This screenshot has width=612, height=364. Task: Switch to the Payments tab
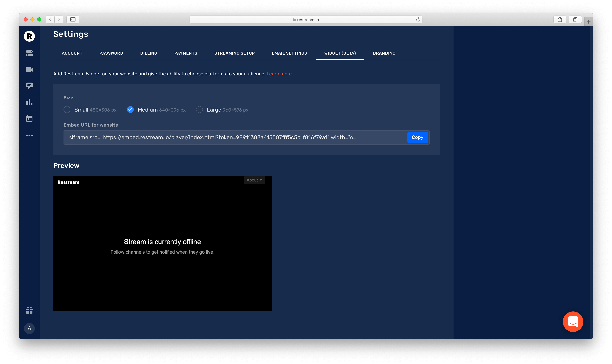[x=186, y=53]
